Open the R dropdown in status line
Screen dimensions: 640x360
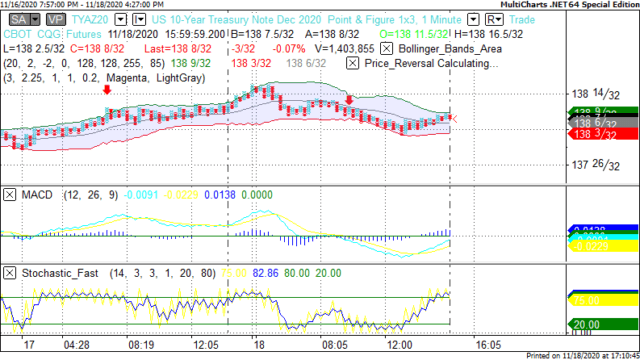tap(494, 20)
